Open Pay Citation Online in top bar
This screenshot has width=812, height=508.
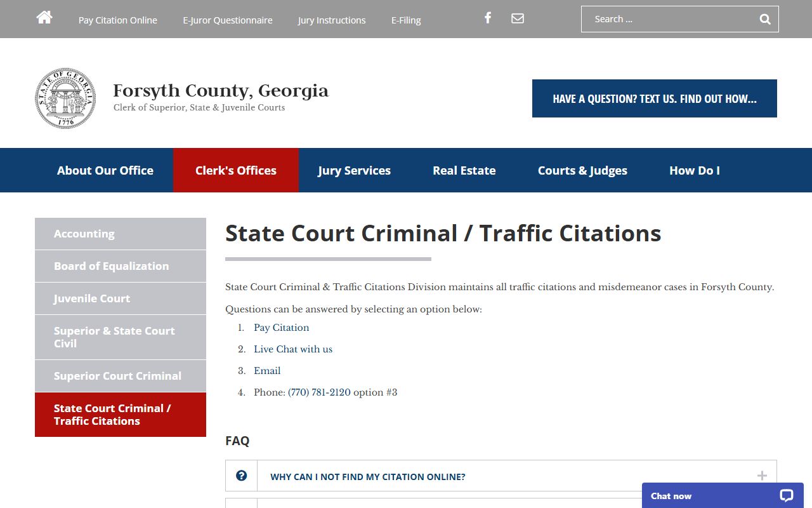coord(118,20)
